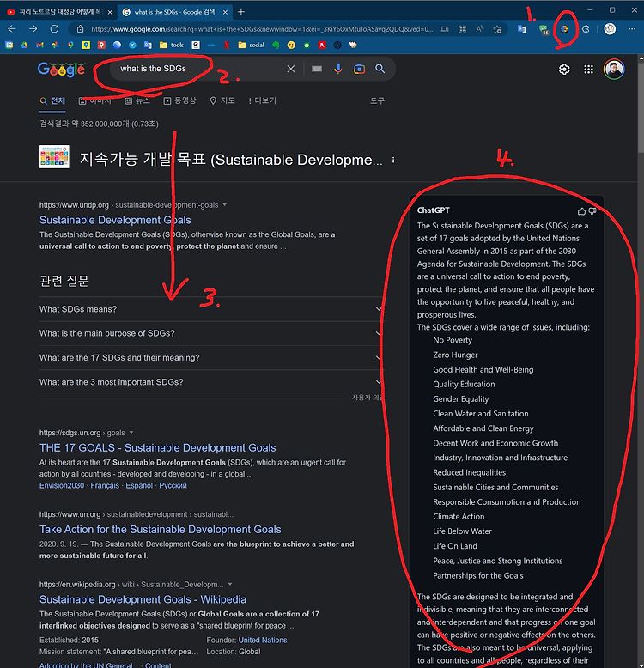The height and width of the screenshot is (668, 644).
Task: Open Envision2030 sitelink
Action: click(62, 485)
